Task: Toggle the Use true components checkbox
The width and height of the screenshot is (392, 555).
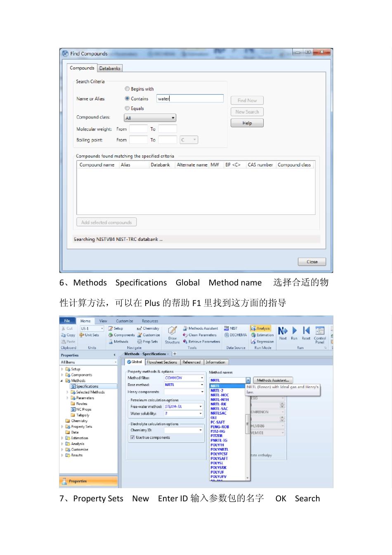Action: (132, 437)
